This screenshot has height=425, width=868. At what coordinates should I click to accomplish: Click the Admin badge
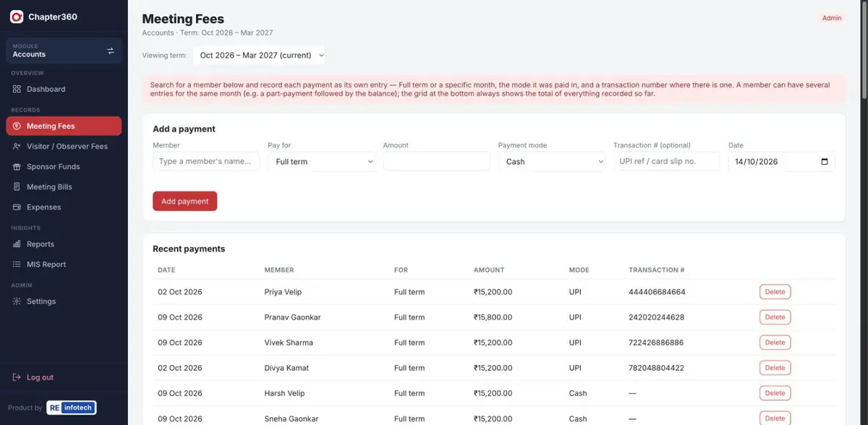832,18
